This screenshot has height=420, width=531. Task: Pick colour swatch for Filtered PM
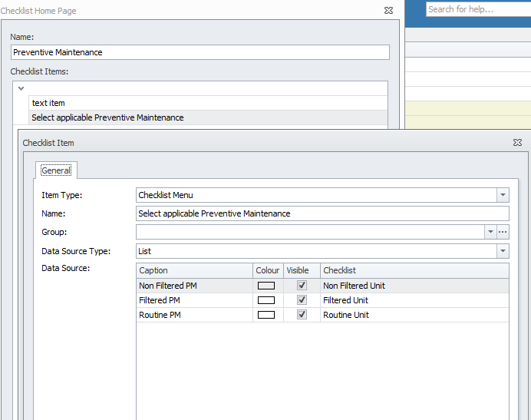[x=266, y=300]
